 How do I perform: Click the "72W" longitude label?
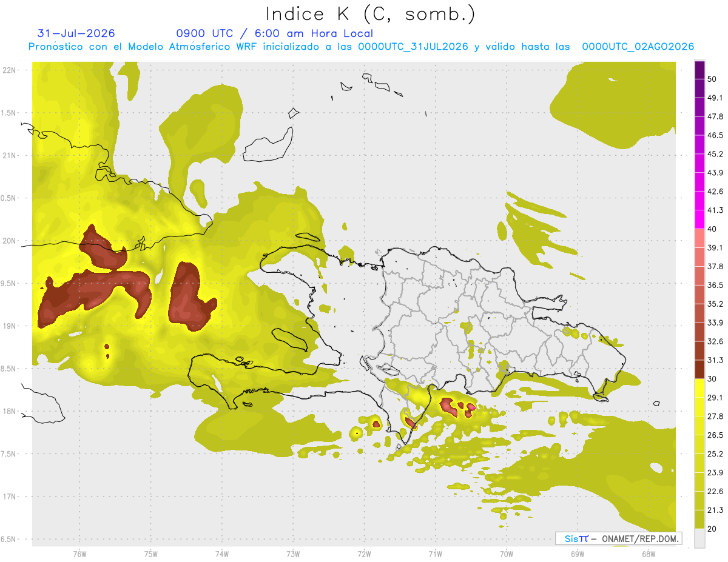pyautogui.click(x=364, y=554)
